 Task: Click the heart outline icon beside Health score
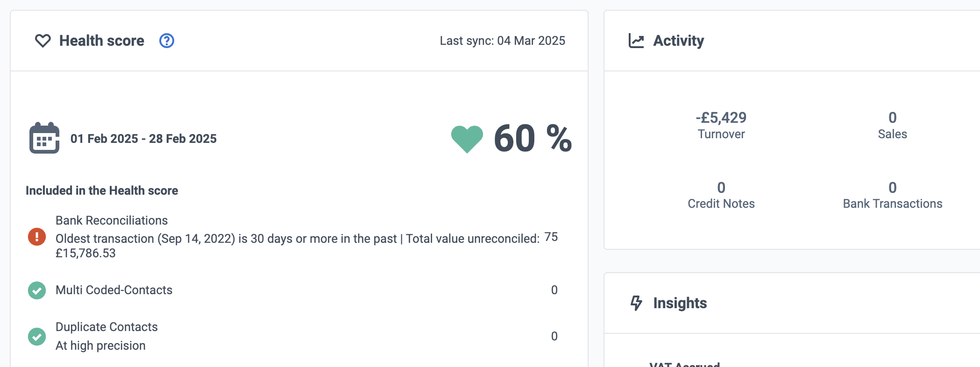43,41
